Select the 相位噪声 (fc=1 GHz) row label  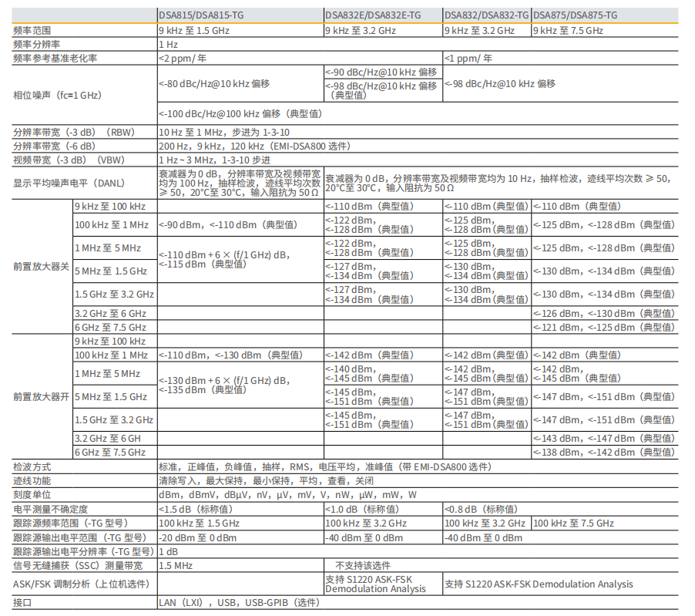[58, 95]
